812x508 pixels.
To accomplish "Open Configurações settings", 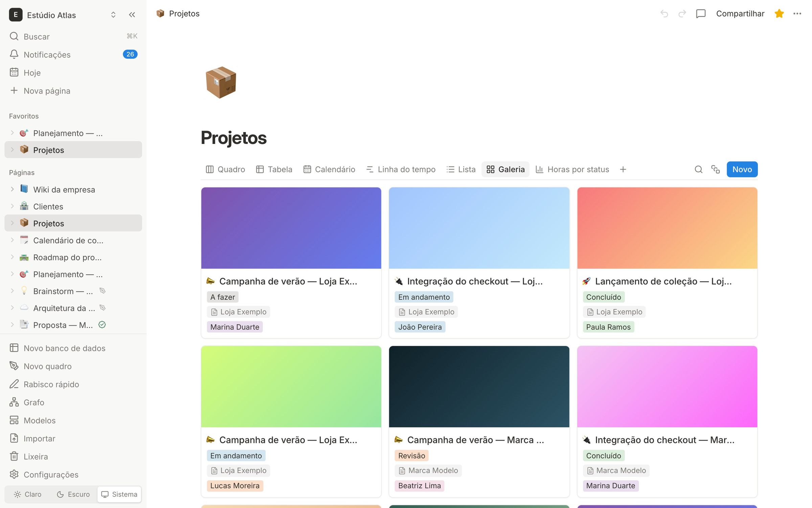I will coord(73,474).
